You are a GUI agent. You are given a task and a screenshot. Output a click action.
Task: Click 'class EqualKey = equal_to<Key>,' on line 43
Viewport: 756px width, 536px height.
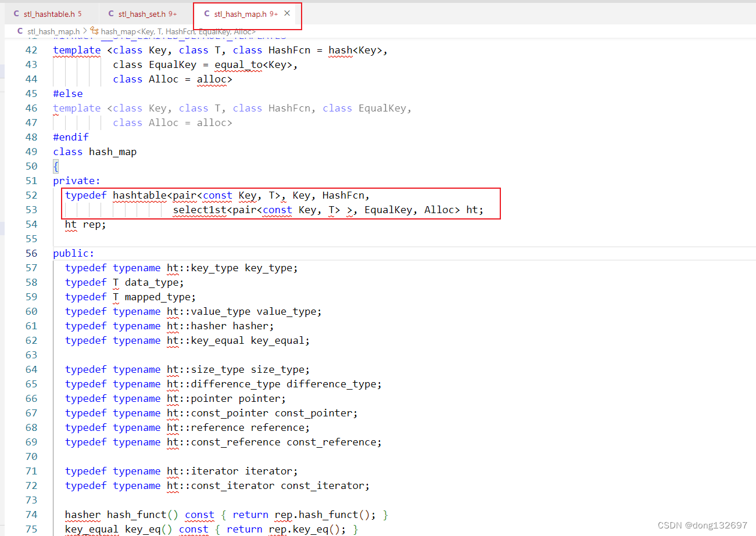tap(206, 64)
